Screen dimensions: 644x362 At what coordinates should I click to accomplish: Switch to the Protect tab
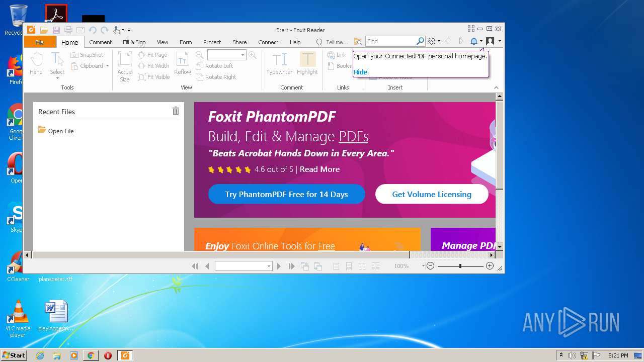coord(212,42)
